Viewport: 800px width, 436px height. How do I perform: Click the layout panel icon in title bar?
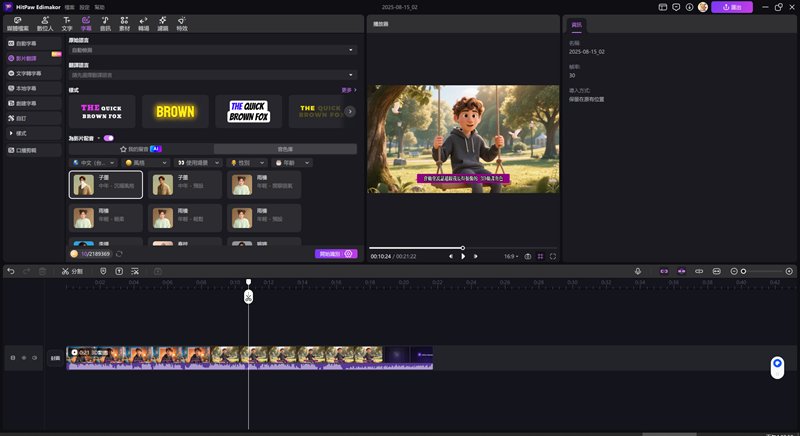(x=663, y=7)
